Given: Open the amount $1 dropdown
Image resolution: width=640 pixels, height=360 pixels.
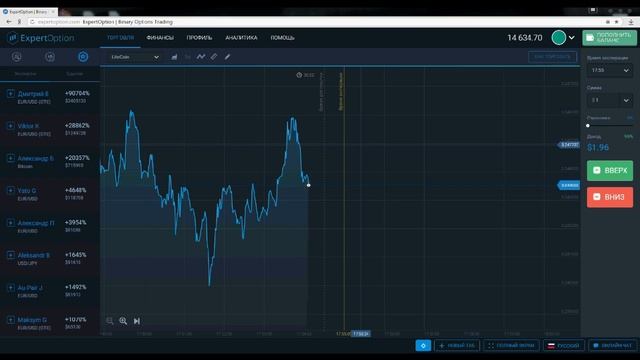Looking at the screenshot, I should 609,100.
